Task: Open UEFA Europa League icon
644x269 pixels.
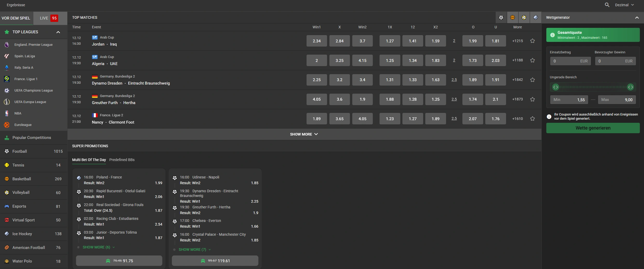Action: (x=7, y=102)
